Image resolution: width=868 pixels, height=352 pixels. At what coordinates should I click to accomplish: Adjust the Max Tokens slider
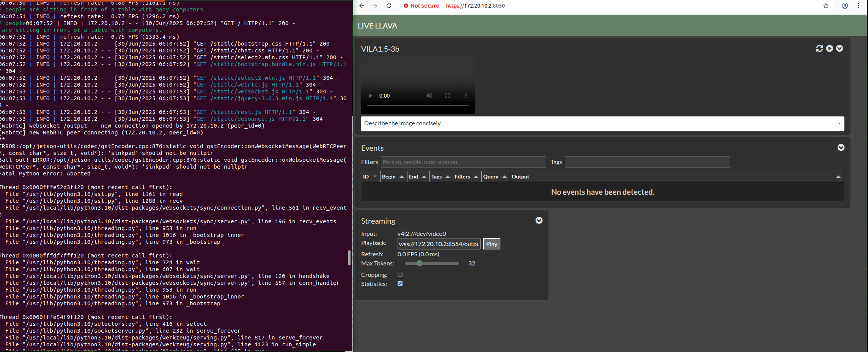[432, 263]
